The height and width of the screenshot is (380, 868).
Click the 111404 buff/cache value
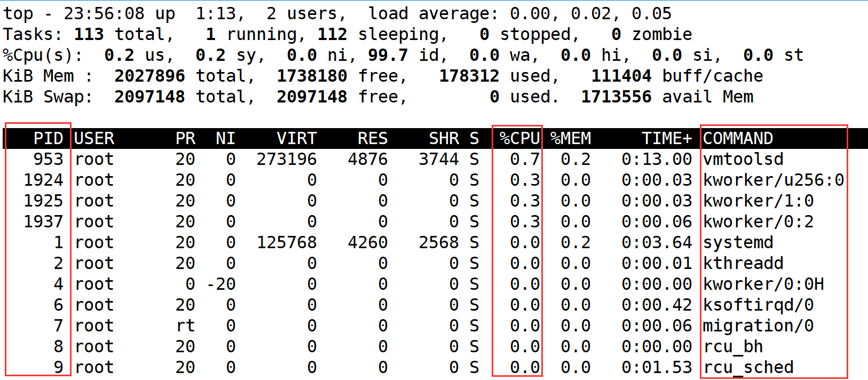click(x=621, y=76)
